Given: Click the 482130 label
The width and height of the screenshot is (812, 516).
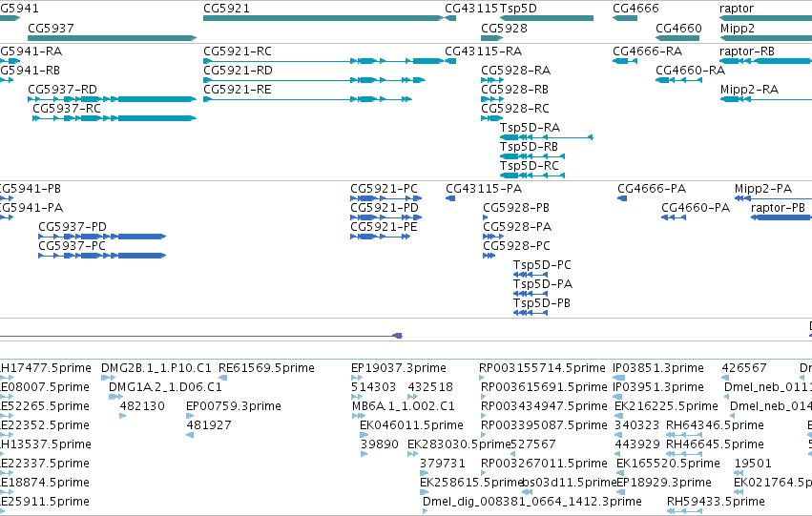Looking at the screenshot, I should tap(142, 405).
